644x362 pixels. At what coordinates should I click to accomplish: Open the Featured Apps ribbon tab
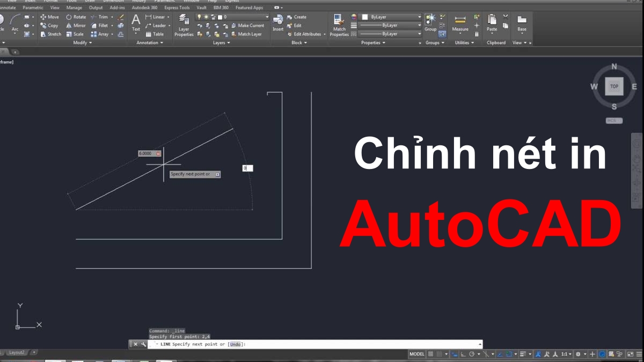tap(249, 8)
